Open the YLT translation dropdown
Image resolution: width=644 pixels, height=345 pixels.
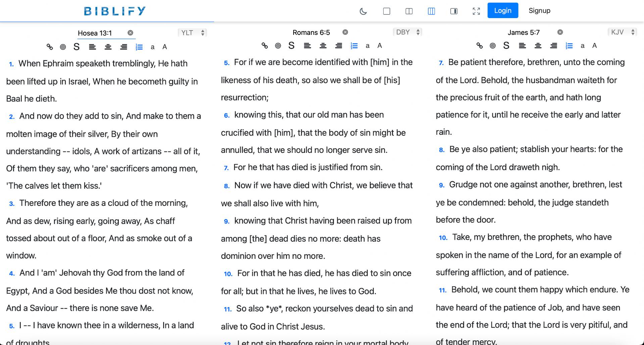[x=192, y=33]
